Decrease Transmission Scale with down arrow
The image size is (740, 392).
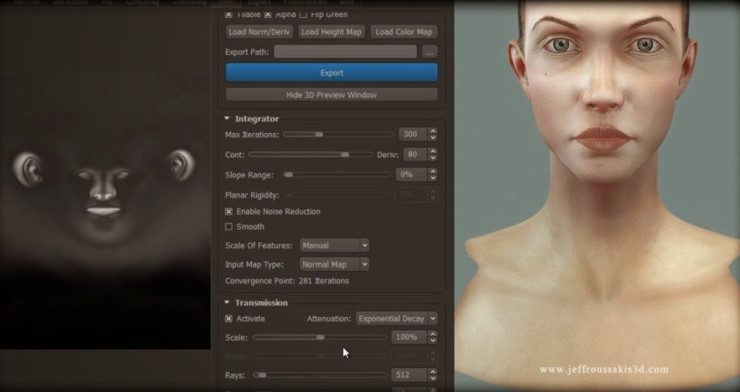(x=433, y=341)
